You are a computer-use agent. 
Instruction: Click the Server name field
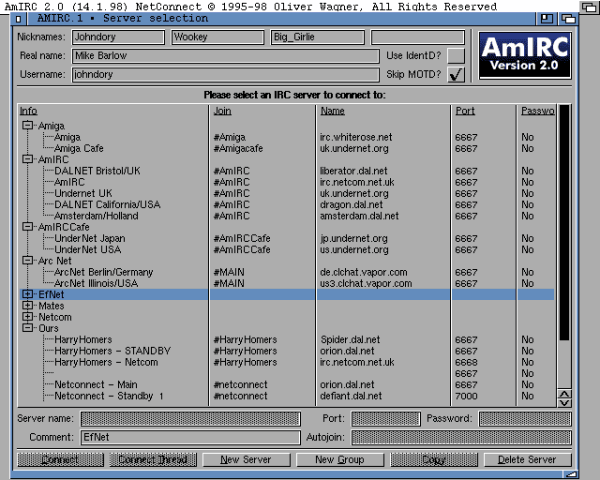pyautogui.click(x=191, y=418)
